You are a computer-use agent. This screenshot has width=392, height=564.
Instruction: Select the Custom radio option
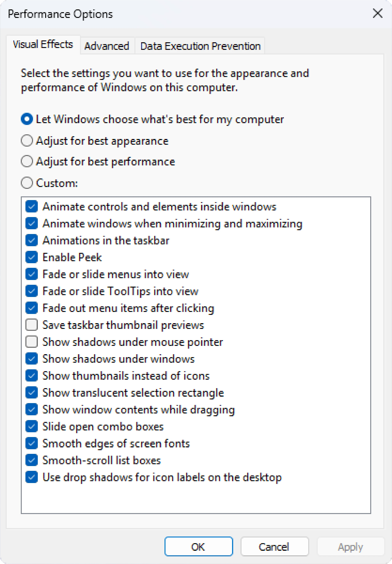tap(27, 183)
